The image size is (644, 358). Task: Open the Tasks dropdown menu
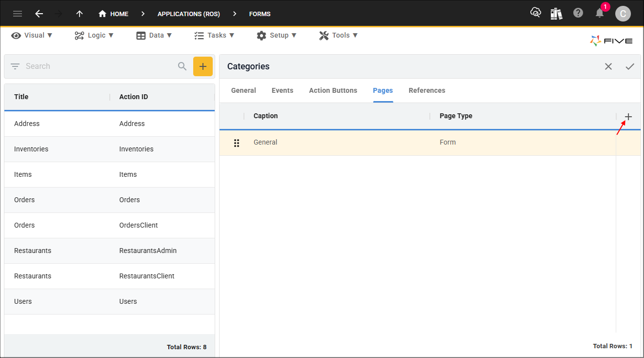click(214, 35)
